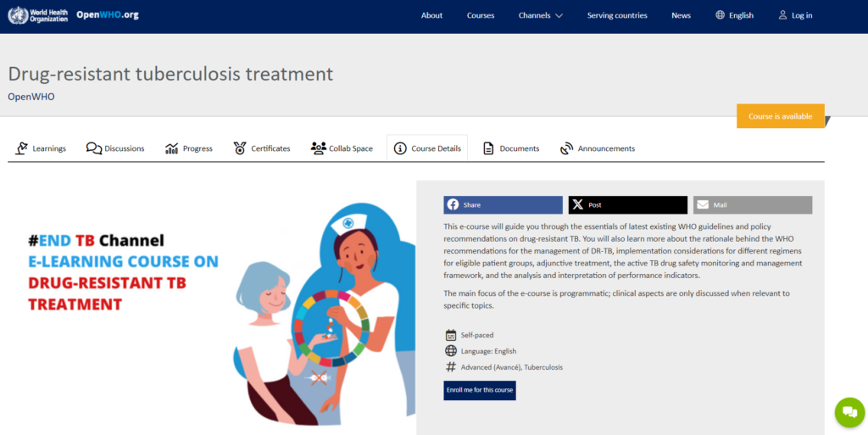
Task: Click the Language: English text
Action: (x=488, y=351)
